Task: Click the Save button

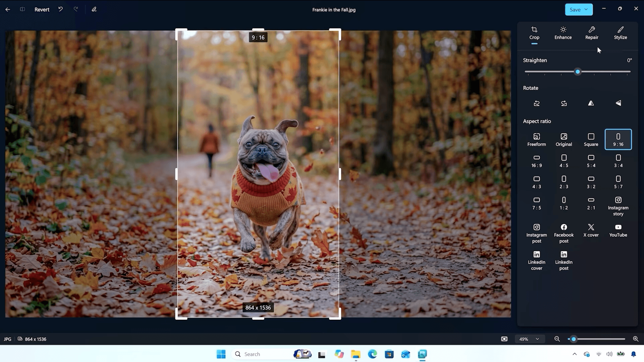Action: pyautogui.click(x=575, y=10)
